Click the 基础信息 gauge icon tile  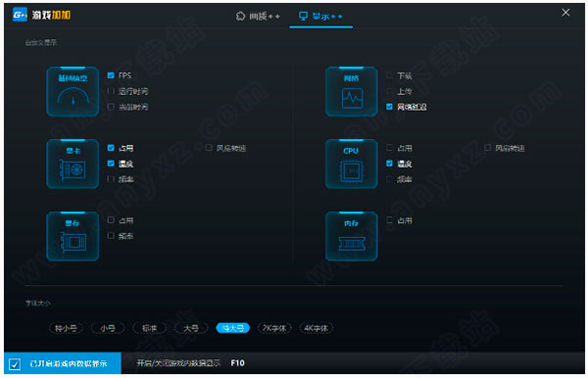(73, 91)
